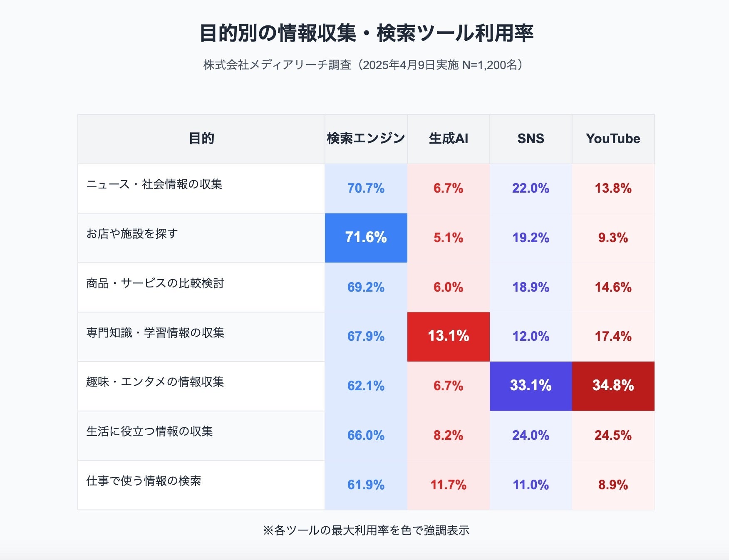The width and height of the screenshot is (729, 560).
Task: Click the blue highlighted 71.6% cell
Action: [366, 238]
